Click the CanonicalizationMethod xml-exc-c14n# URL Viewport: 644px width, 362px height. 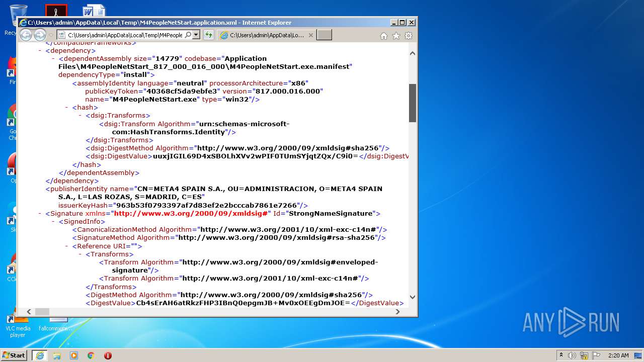coord(288,229)
